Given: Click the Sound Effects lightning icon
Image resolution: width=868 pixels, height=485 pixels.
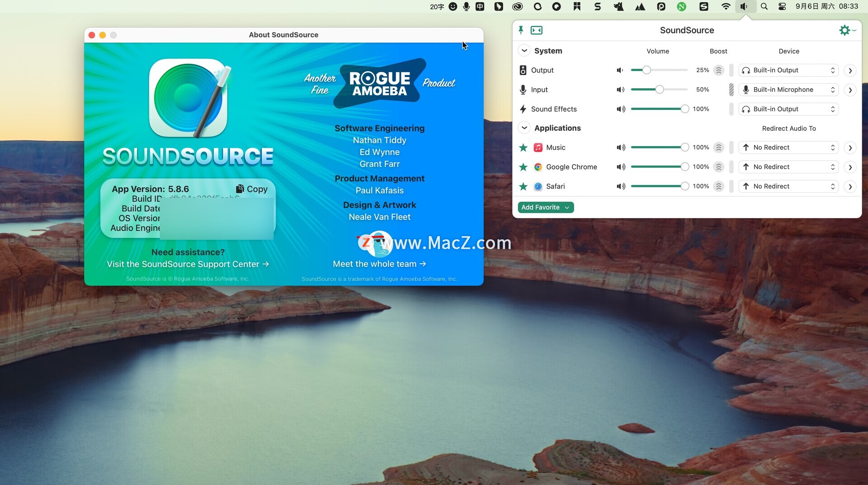Looking at the screenshot, I should coord(523,109).
